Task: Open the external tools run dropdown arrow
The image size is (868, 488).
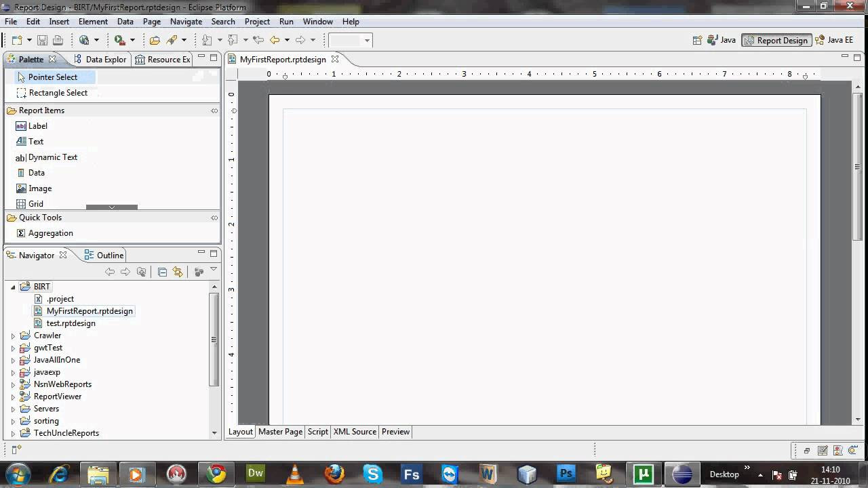Action: [x=132, y=41]
